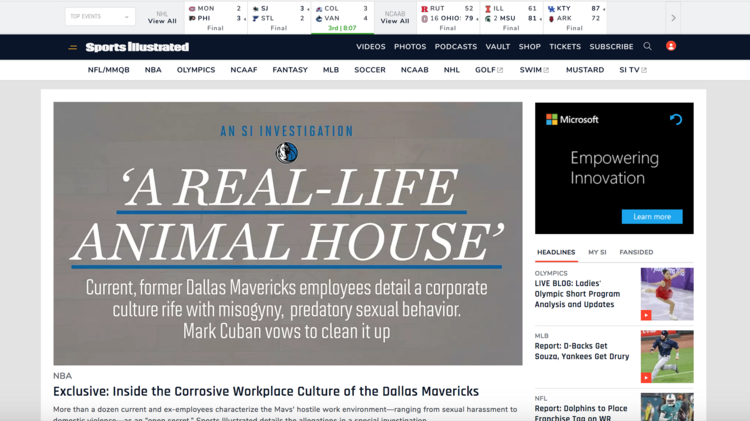The image size is (750, 421).
Task: Open the MON vs PHI final score
Action: point(216,18)
